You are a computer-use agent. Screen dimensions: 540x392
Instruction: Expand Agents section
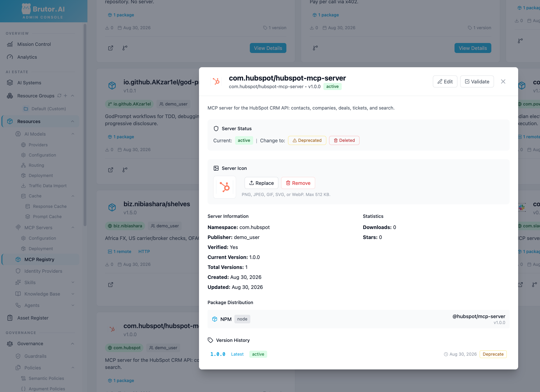(73, 305)
